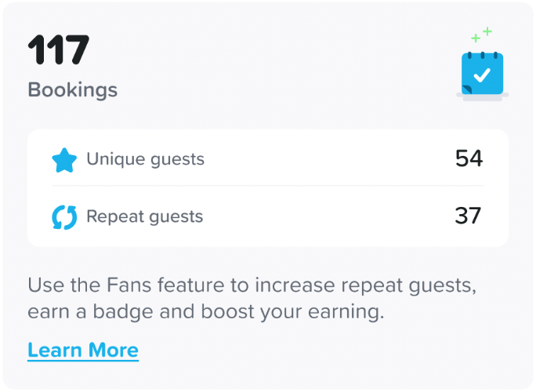
Task: Click the calendar's top binding rings
Action: click(482, 53)
